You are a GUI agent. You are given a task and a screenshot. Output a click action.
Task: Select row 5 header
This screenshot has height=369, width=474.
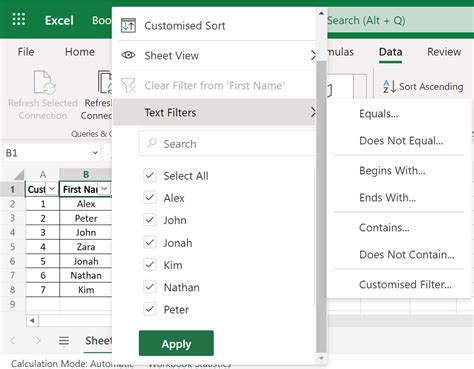(12, 247)
